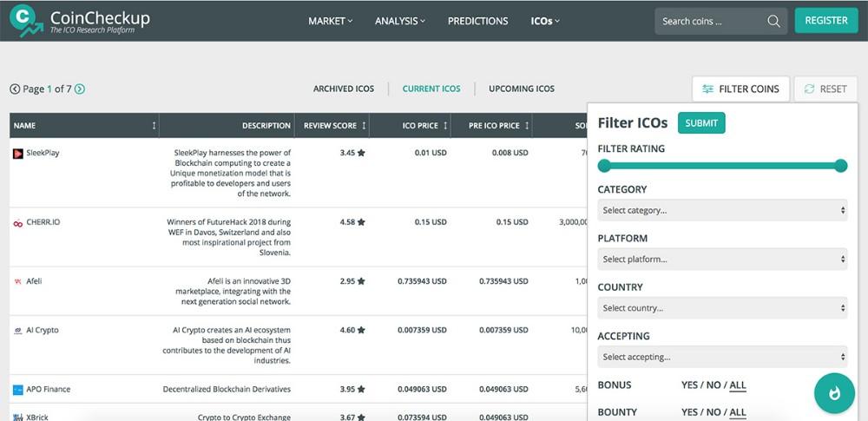Click the reset refresh icon
Viewport: 868px width, 421px height.
809,89
